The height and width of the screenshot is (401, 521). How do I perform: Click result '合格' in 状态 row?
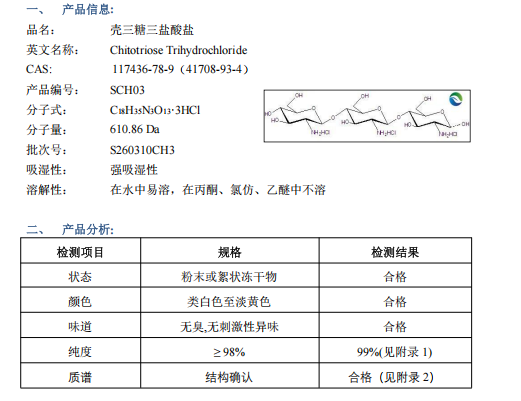(395, 277)
